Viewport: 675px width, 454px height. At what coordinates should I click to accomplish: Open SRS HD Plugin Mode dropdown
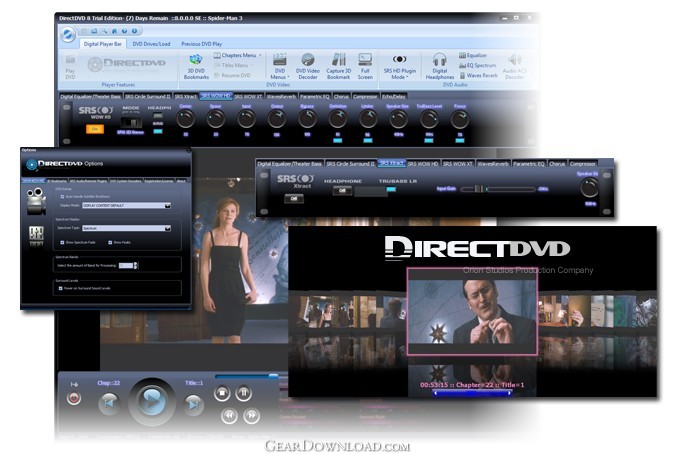[399, 66]
